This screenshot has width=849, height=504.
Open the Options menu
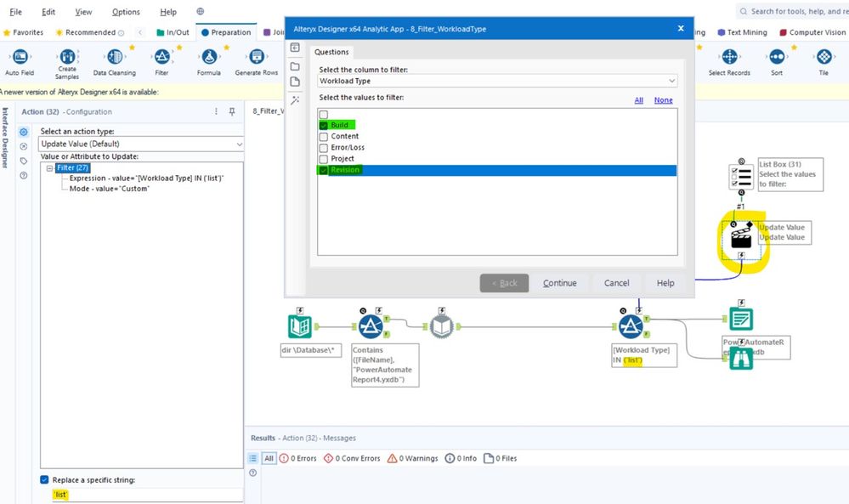[x=126, y=11]
